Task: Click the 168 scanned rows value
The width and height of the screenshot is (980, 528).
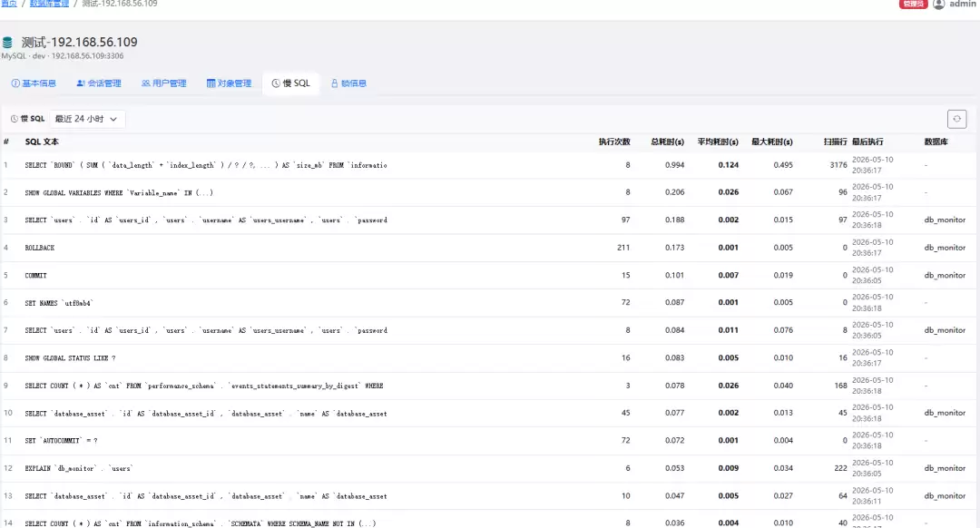Action: tap(840, 386)
